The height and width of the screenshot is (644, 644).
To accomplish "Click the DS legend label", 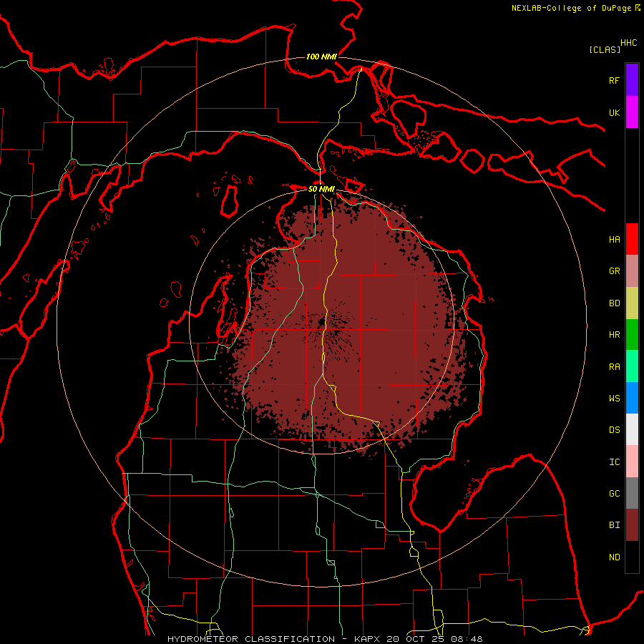I will pos(614,430).
